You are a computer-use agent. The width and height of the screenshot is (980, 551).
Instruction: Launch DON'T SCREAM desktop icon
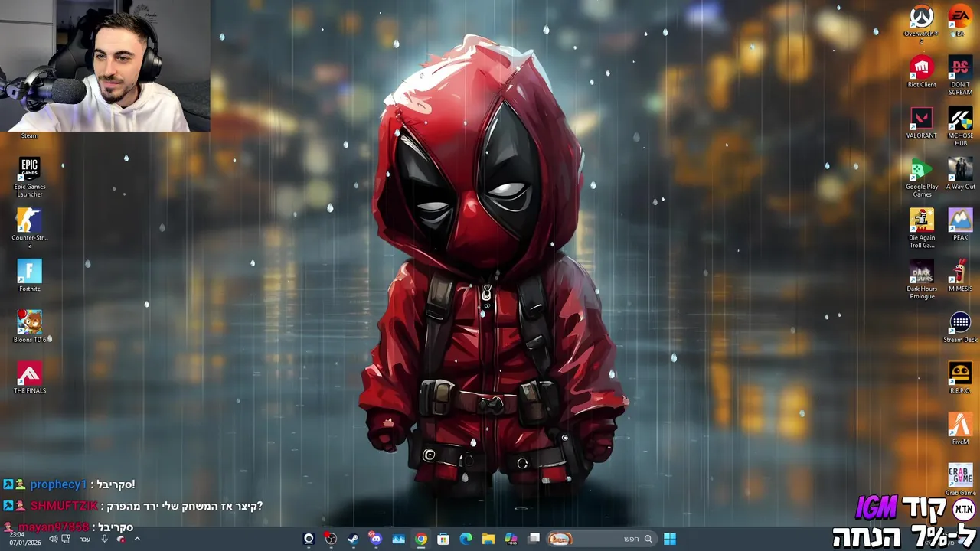[x=960, y=76]
